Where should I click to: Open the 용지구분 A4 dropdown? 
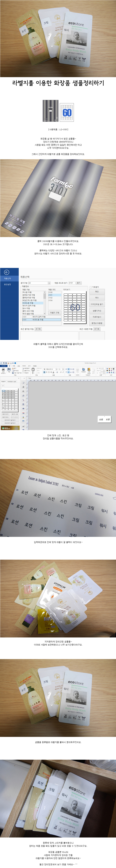pyautogui.click(x=39, y=283)
